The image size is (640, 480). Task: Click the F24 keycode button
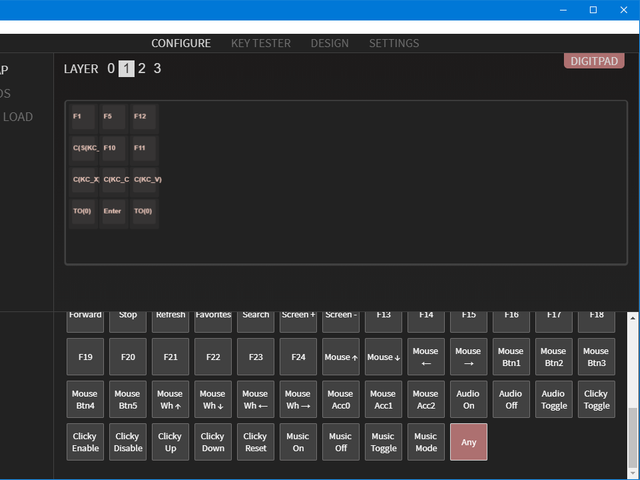coord(298,357)
